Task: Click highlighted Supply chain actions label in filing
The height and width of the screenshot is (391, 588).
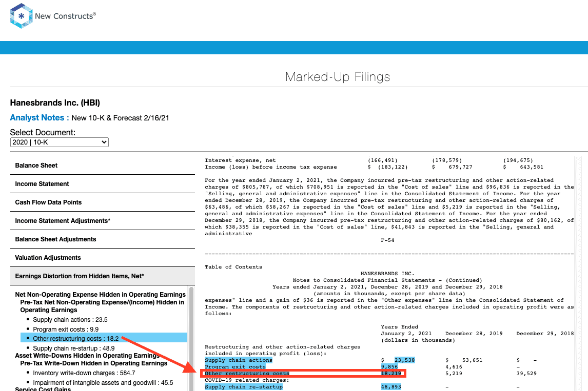Action: point(239,360)
